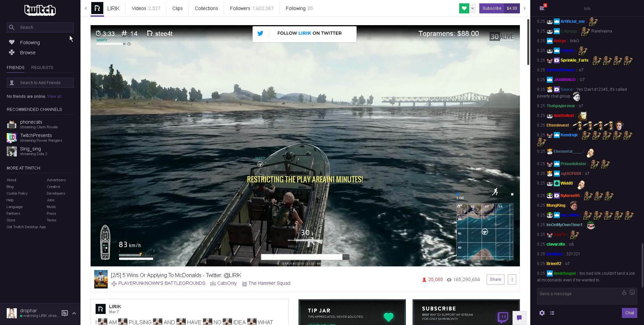This screenshot has height=325, width=644.
Task: Open the Advertisers footer link
Action: 56,180
